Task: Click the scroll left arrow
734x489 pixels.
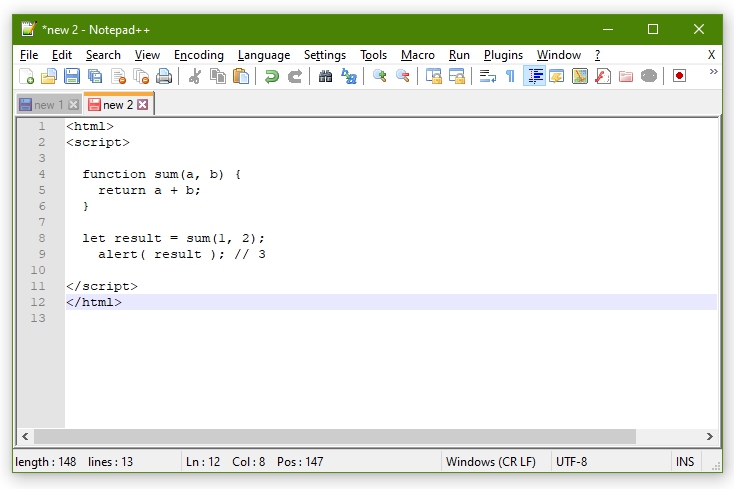Action: [25, 437]
